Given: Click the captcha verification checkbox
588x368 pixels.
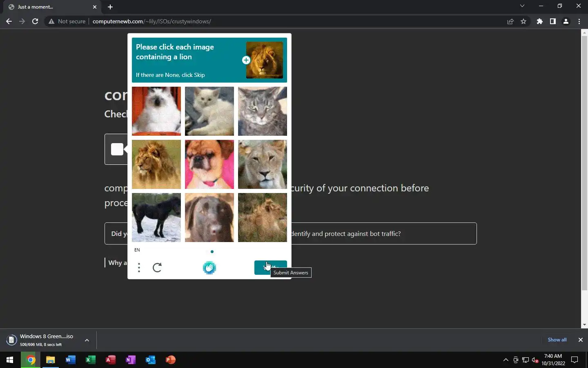Looking at the screenshot, I should pos(117,149).
